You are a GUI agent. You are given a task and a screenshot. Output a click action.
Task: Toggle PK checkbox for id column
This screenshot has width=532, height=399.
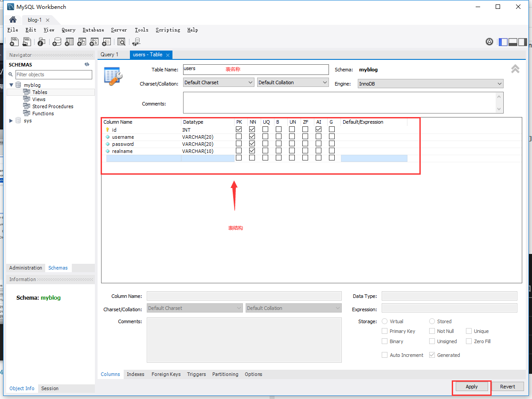239,129
